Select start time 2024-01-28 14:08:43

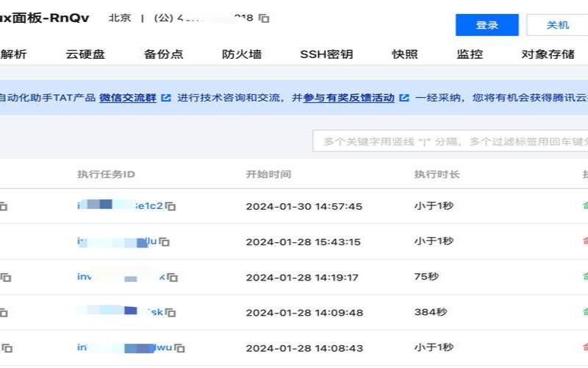(x=304, y=348)
